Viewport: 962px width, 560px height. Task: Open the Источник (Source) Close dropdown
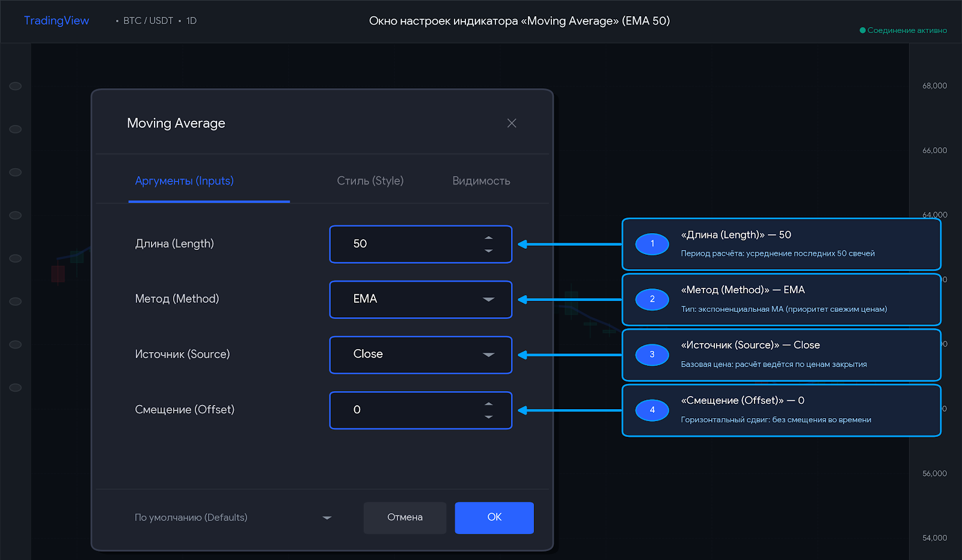click(x=421, y=355)
